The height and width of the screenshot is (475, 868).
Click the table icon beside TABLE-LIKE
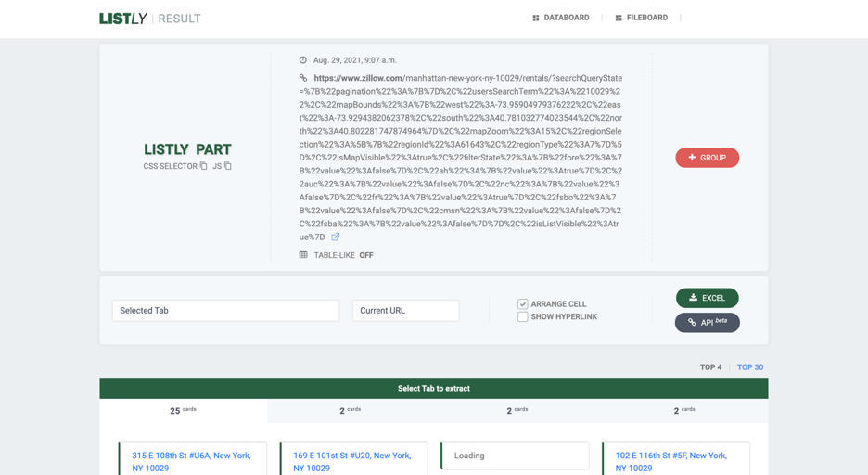click(303, 255)
